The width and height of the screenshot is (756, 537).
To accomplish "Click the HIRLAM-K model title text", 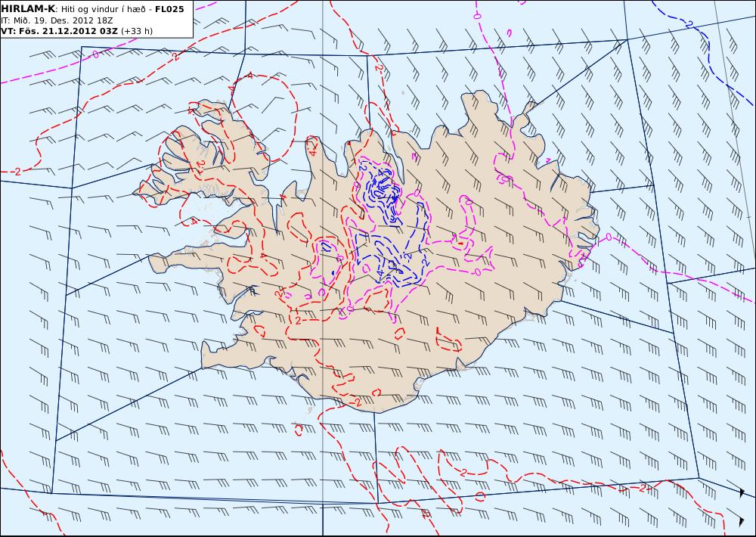I will click(x=29, y=9).
